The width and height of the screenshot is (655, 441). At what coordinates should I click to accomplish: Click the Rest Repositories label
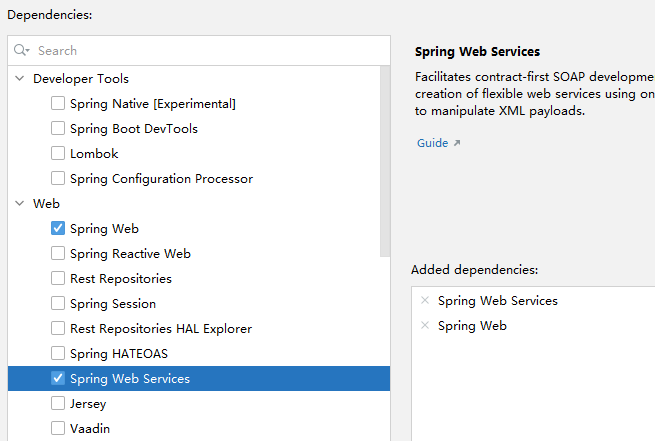pyautogui.click(x=121, y=279)
